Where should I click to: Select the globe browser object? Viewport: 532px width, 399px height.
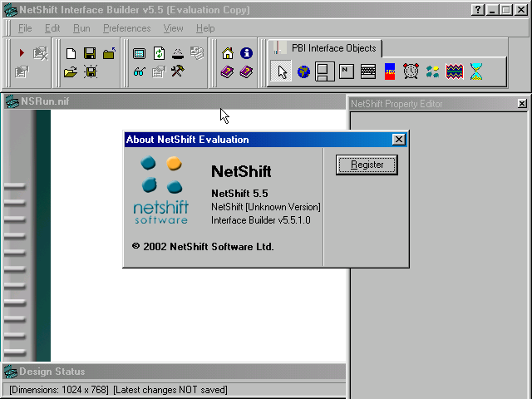[x=304, y=71]
